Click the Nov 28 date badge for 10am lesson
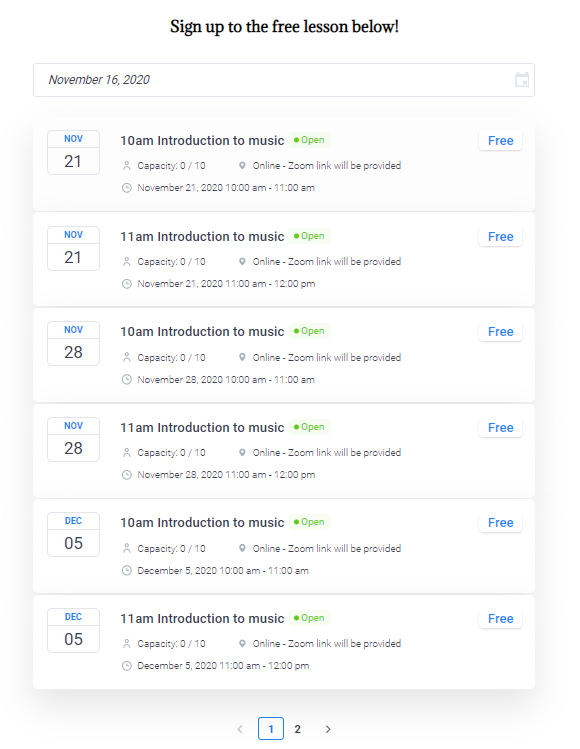This screenshot has width=580, height=749. pos(74,343)
